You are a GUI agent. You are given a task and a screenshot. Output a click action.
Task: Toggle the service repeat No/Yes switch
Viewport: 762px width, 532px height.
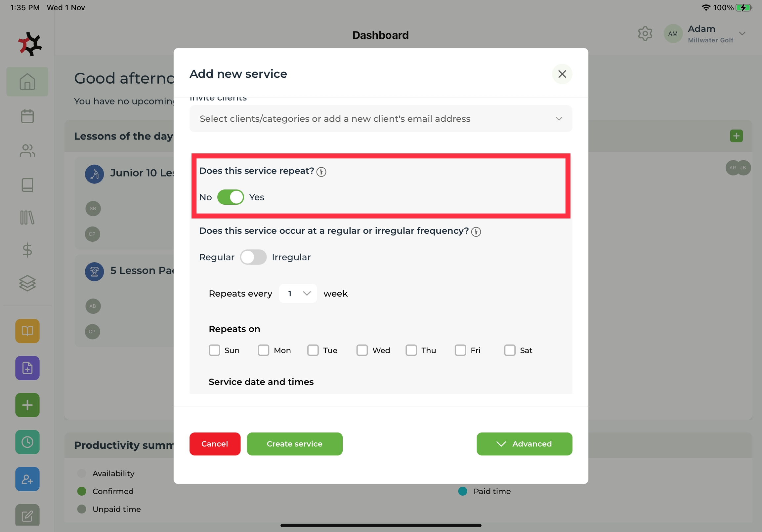click(230, 197)
